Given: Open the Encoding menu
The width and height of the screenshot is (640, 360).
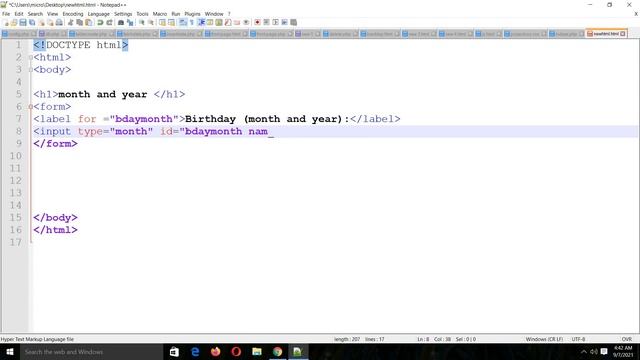Looking at the screenshot, I should click(x=73, y=14).
